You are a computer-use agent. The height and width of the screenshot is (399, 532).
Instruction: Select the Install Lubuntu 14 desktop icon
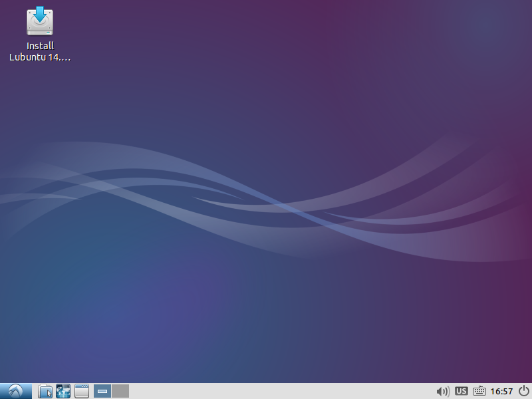click(40, 22)
